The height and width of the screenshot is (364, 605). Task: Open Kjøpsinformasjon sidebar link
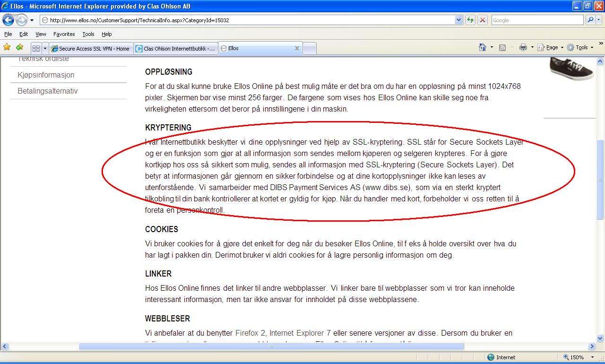pos(46,75)
